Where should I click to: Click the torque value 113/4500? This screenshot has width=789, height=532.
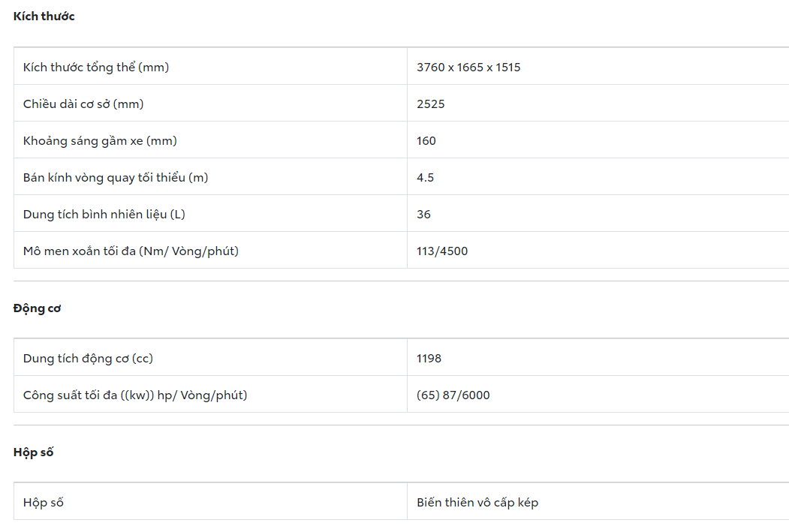[442, 251]
